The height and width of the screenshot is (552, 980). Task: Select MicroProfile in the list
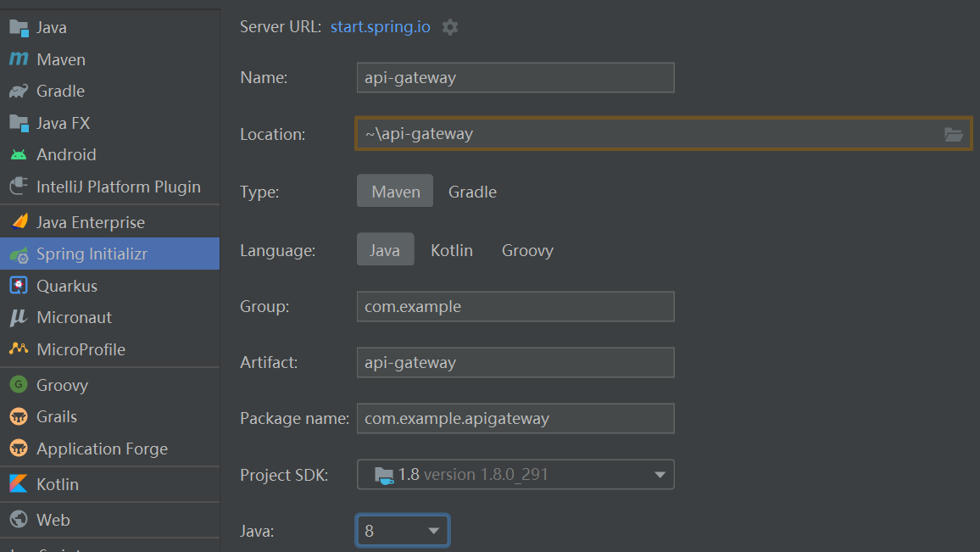(110, 348)
